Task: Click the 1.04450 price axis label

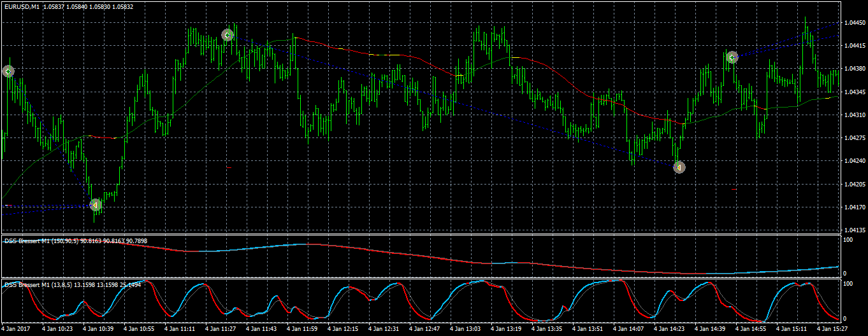Action: 853,23
